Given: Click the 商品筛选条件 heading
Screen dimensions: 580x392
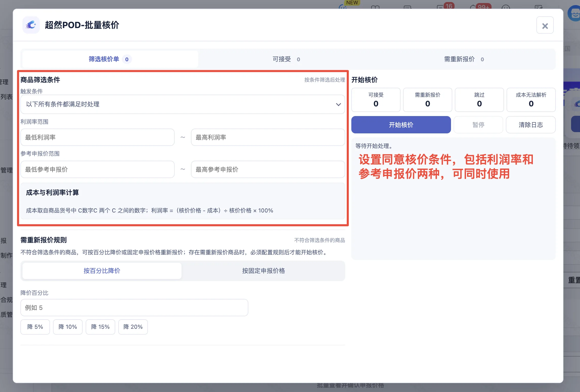Looking at the screenshot, I should pyautogui.click(x=40, y=80).
